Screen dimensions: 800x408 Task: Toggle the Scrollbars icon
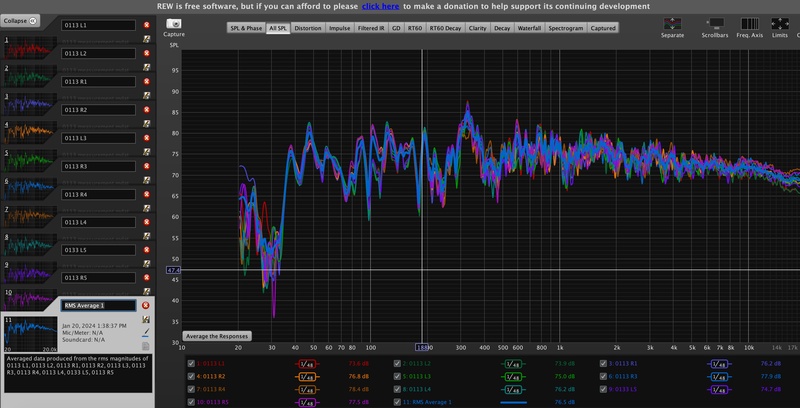tap(715, 24)
